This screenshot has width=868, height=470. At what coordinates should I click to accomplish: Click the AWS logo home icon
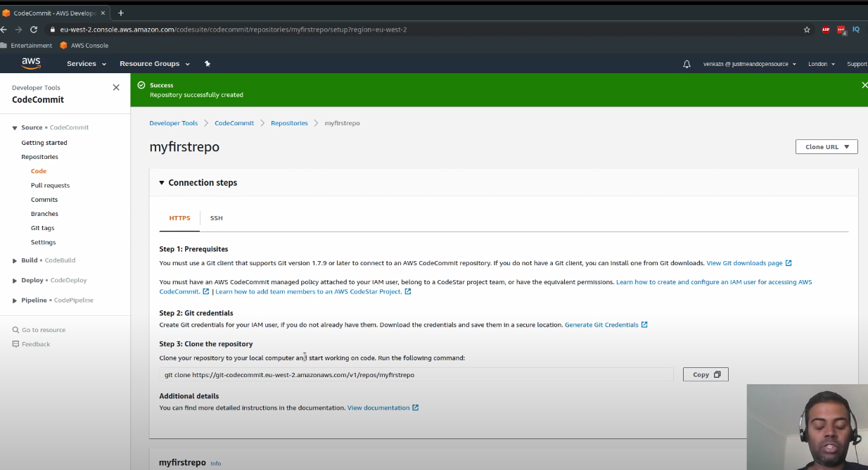31,63
